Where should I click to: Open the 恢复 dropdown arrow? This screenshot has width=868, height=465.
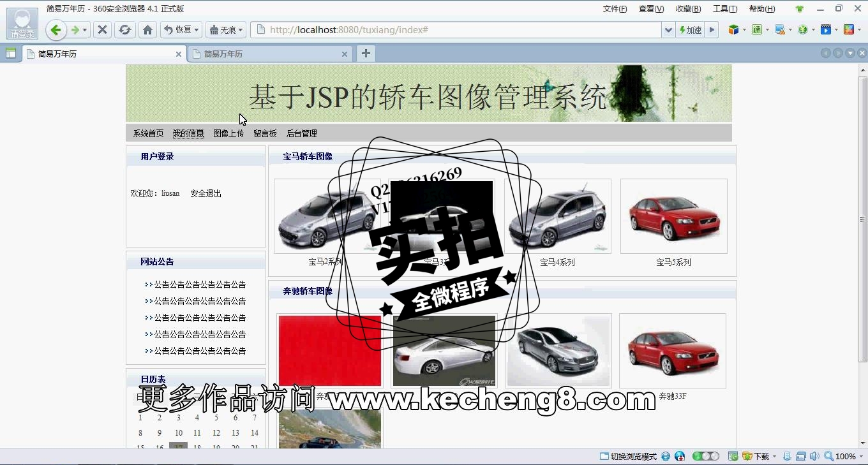(x=197, y=30)
